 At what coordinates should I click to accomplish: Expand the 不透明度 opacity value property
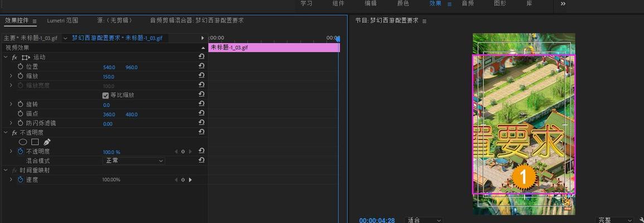click(11, 152)
